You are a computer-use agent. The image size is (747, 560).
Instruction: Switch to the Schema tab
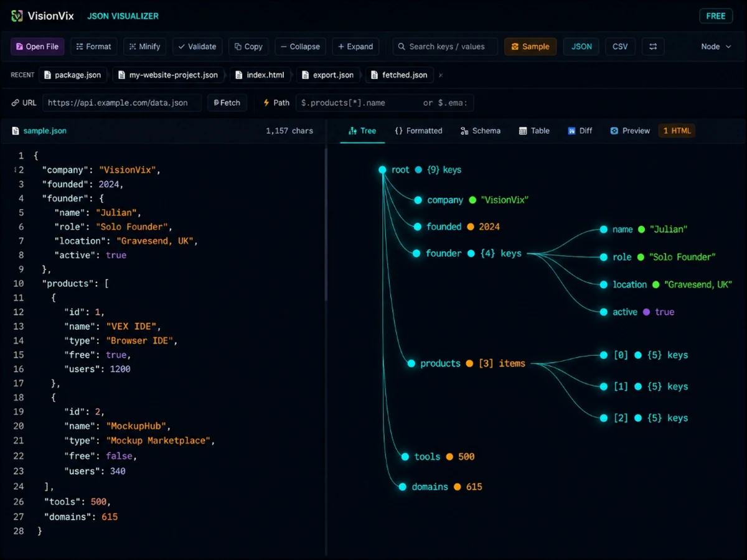point(481,131)
